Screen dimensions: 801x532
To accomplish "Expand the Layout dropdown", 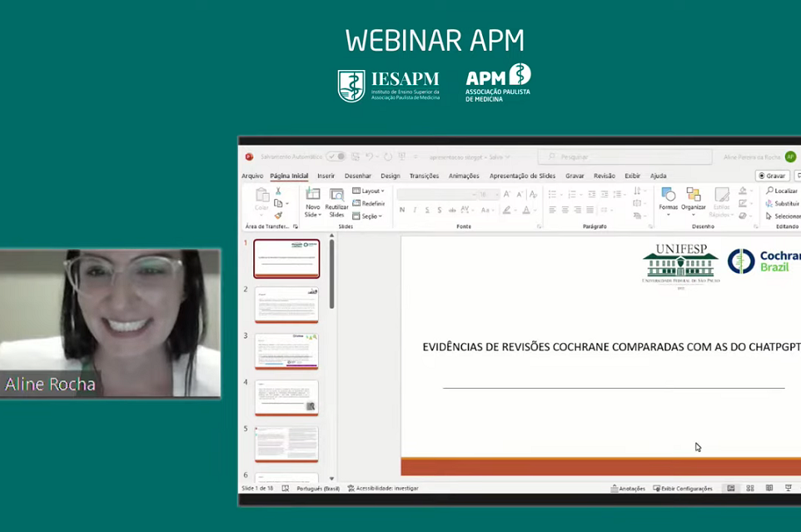I will click(369, 191).
